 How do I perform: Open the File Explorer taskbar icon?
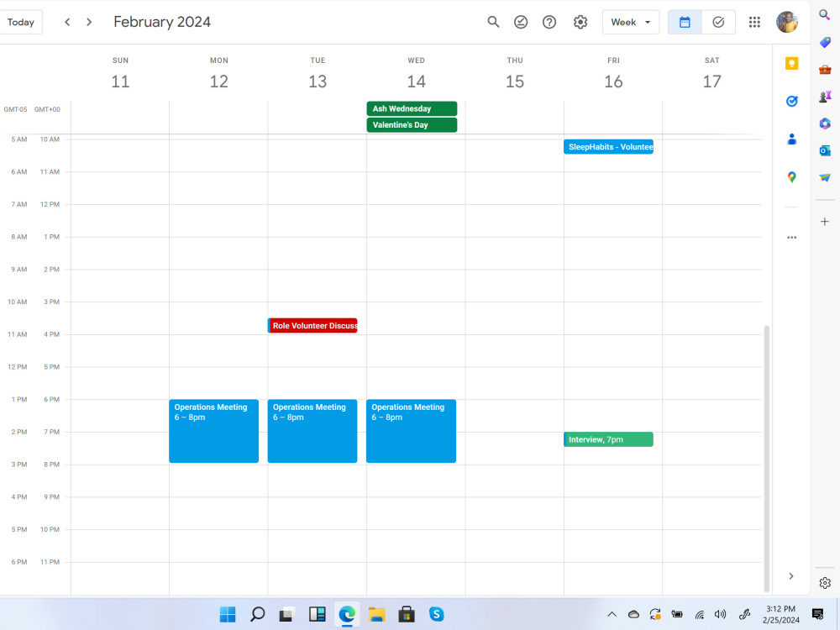376,614
